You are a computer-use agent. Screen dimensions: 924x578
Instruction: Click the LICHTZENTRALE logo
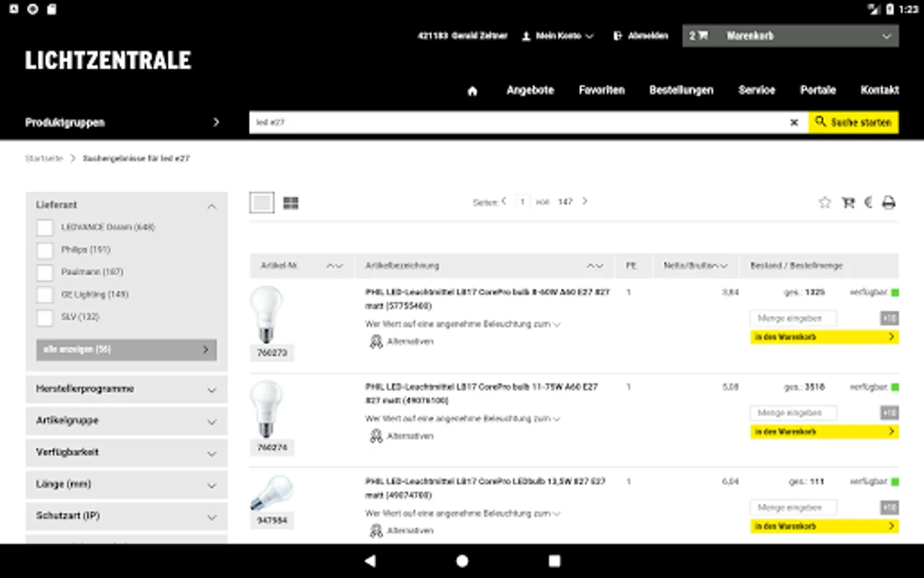pyautogui.click(x=108, y=60)
